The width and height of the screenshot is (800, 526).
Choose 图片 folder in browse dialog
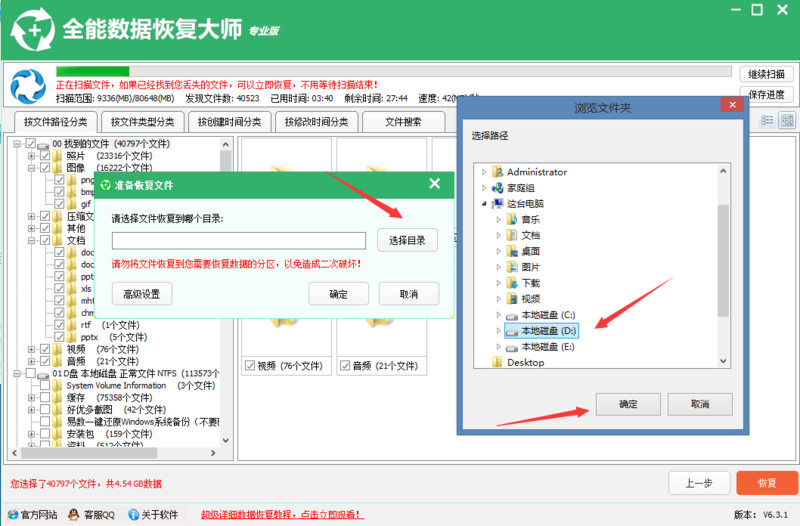[x=523, y=267]
